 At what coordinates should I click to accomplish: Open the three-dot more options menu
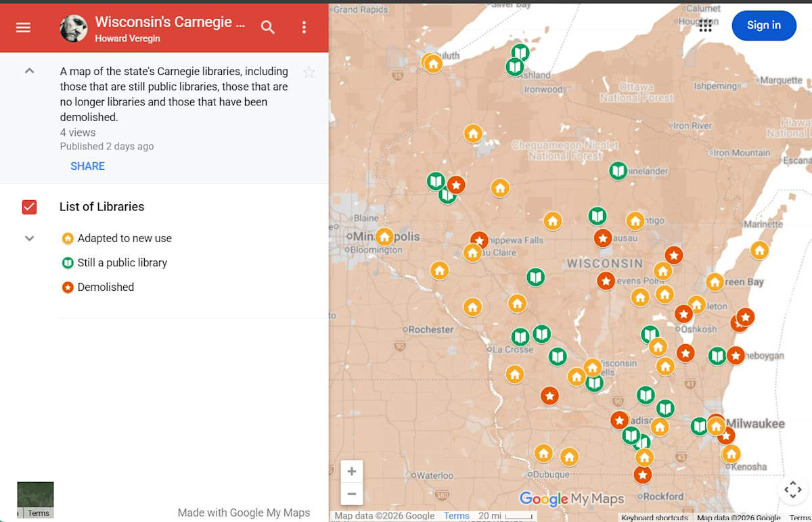(x=304, y=27)
